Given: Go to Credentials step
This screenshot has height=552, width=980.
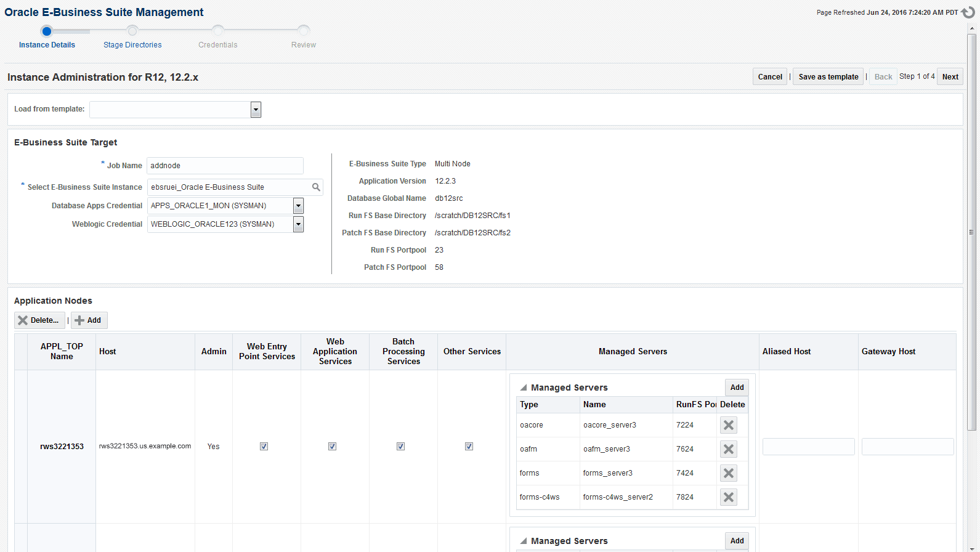Looking at the screenshot, I should click(x=218, y=45).
